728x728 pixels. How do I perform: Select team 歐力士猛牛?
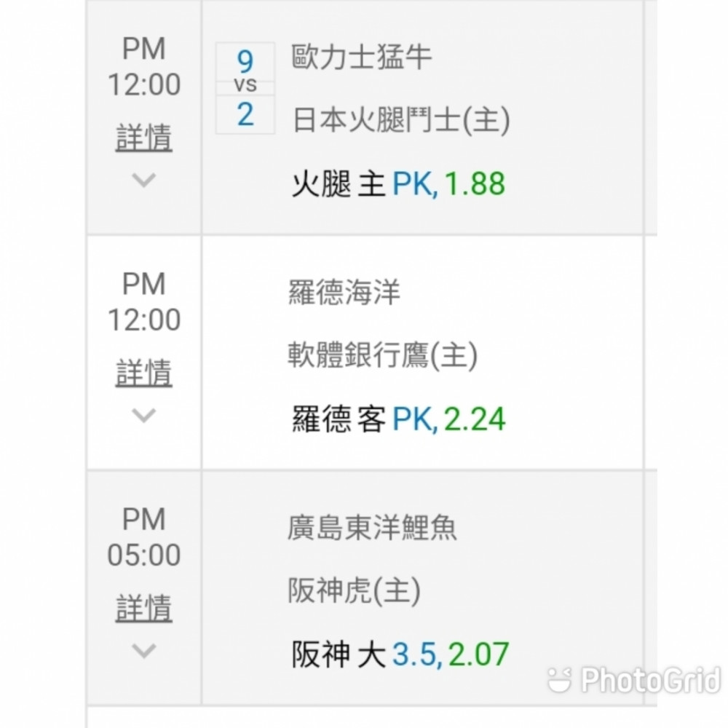pos(362,57)
